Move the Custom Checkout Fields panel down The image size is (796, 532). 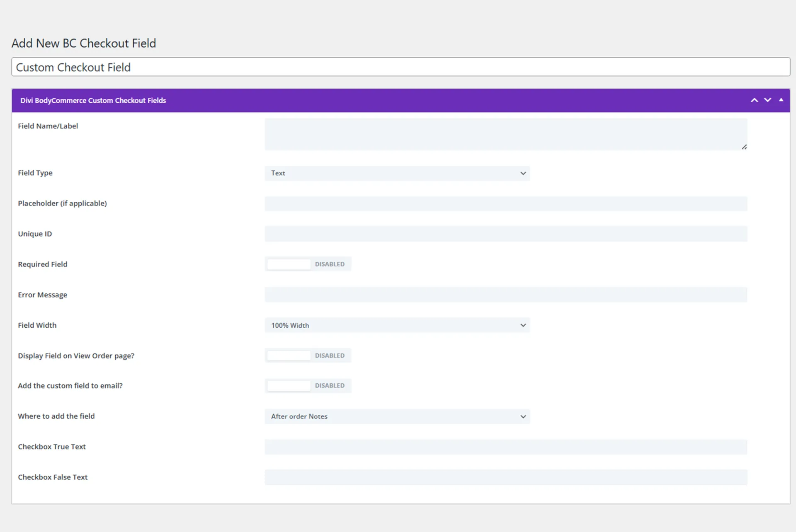[x=767, y=100]
